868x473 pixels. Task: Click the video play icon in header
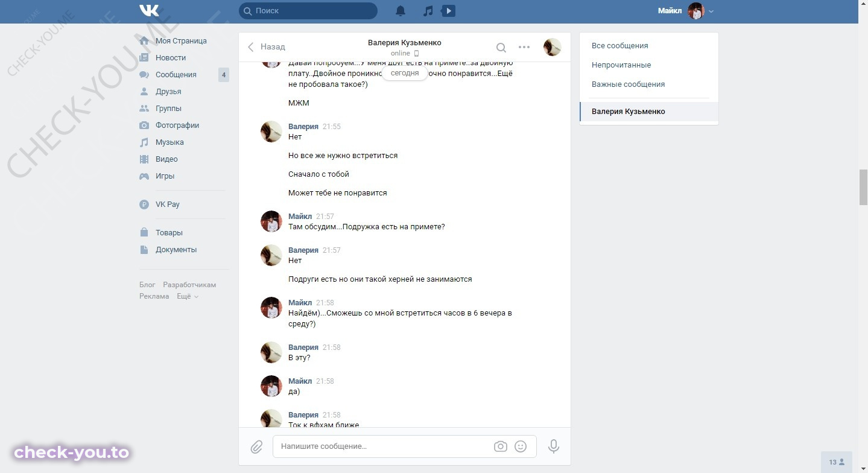click(448, 11)
